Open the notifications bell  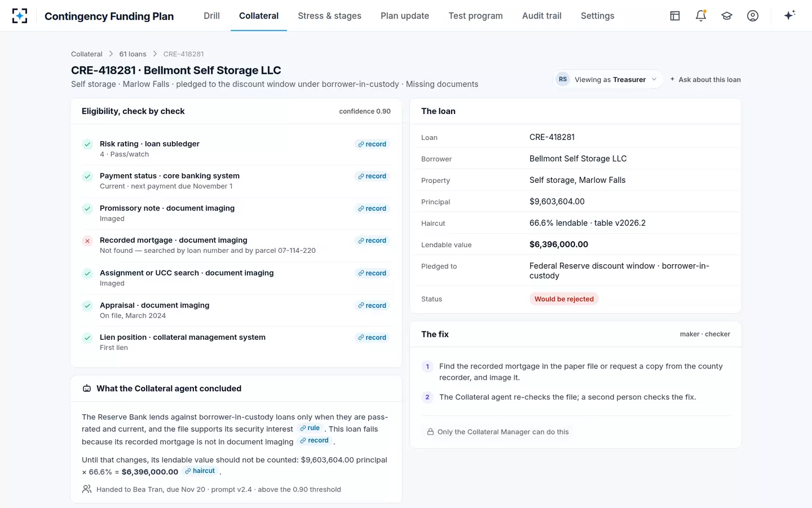[x=701, y=16]
